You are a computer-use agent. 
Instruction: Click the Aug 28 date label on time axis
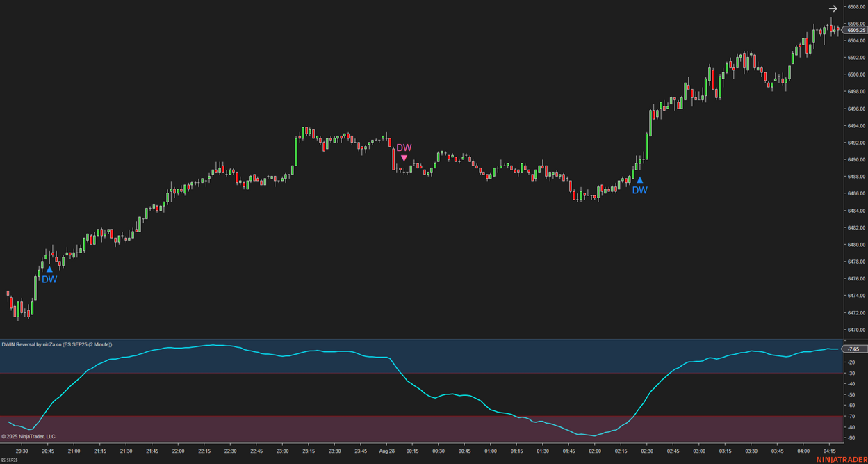tap(387, 451)
